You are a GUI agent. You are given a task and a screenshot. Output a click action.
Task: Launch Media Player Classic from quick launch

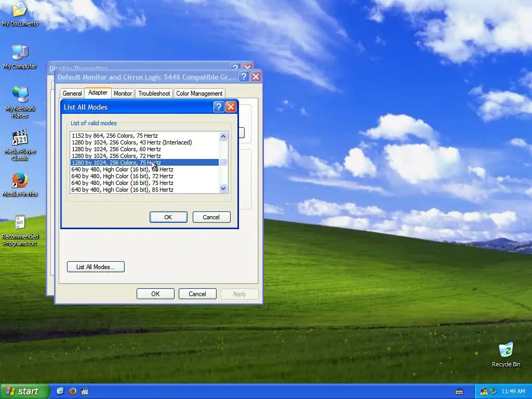[85, 391]
